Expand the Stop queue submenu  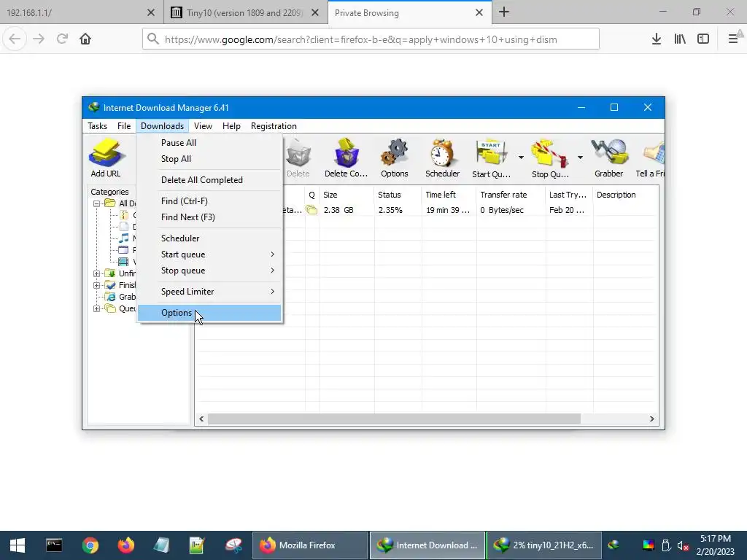tap(209, 271)
